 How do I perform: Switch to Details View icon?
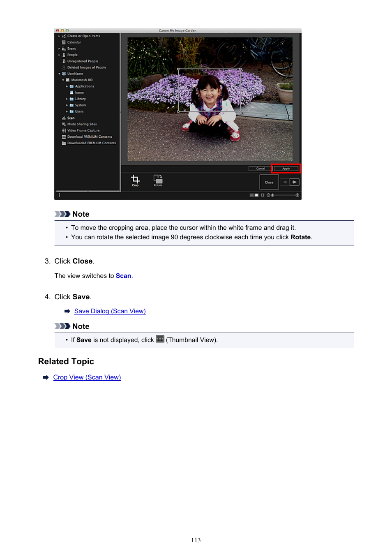pyautogui.click(x=256, y=195)
